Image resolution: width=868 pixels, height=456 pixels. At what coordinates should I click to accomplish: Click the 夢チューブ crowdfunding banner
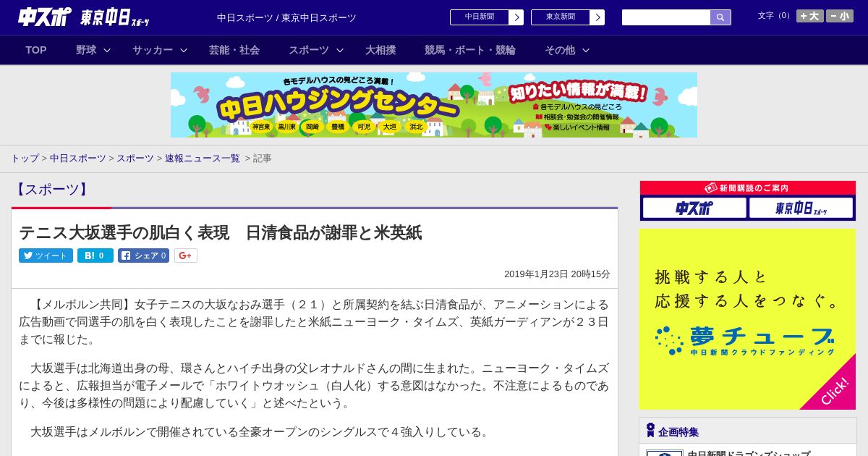(x=748, y=319)
